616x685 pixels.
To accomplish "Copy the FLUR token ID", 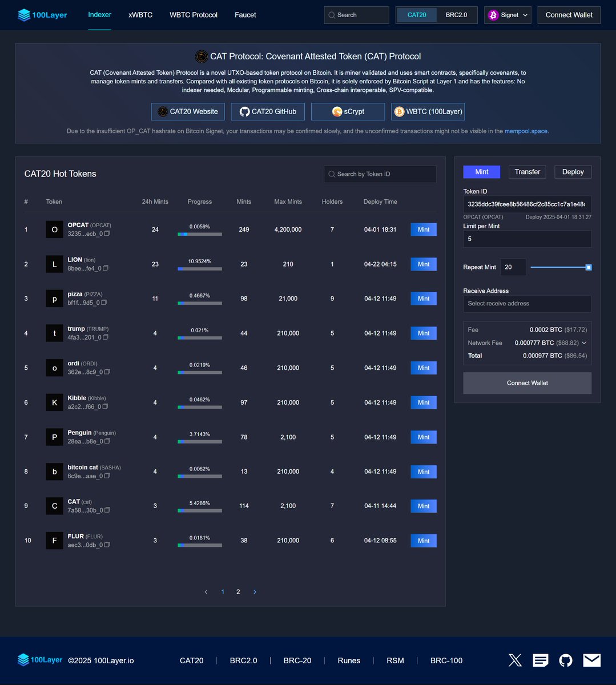I will 107,545.
